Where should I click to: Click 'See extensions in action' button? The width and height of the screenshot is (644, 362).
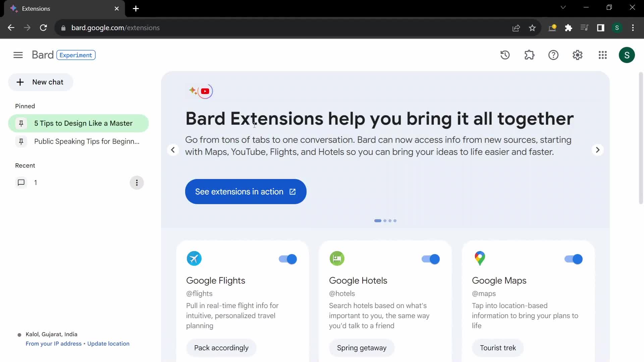pos(246,191)
